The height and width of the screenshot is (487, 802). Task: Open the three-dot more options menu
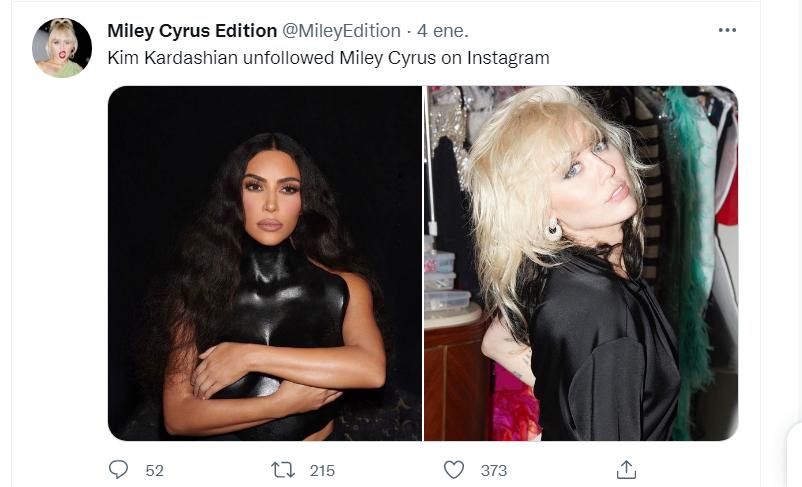[x=727, y=30]
